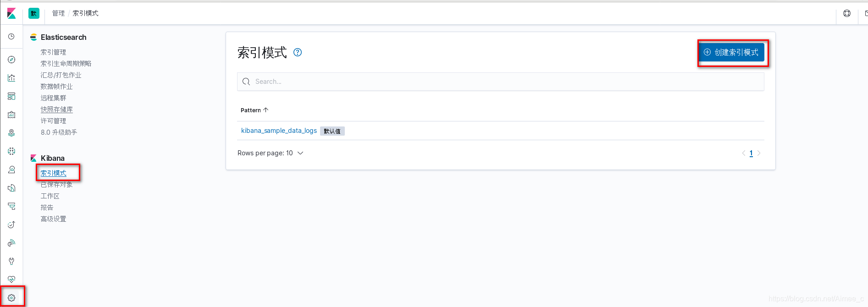The image size is (868, 307).
Task: Open APM from the side navigation
Action: coord(11,206)
